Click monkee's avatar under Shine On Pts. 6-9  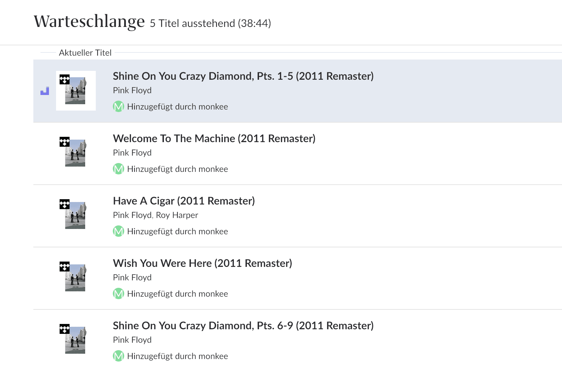pos(118,356)
